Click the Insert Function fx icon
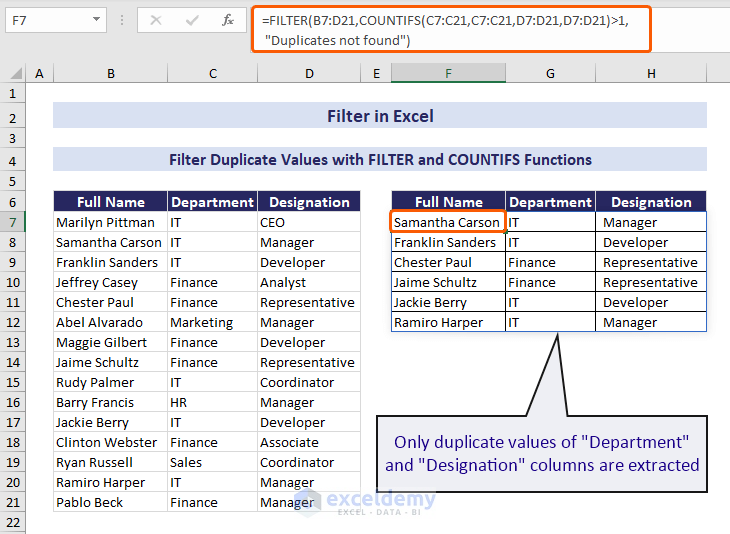The image size is (730, 534). coord(227,20)
